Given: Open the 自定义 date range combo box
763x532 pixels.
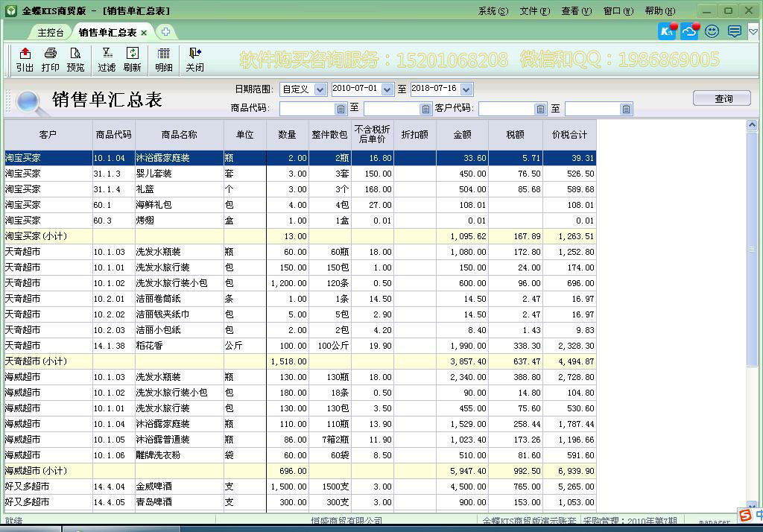Looking at the screenshot, I should [303, 89].
